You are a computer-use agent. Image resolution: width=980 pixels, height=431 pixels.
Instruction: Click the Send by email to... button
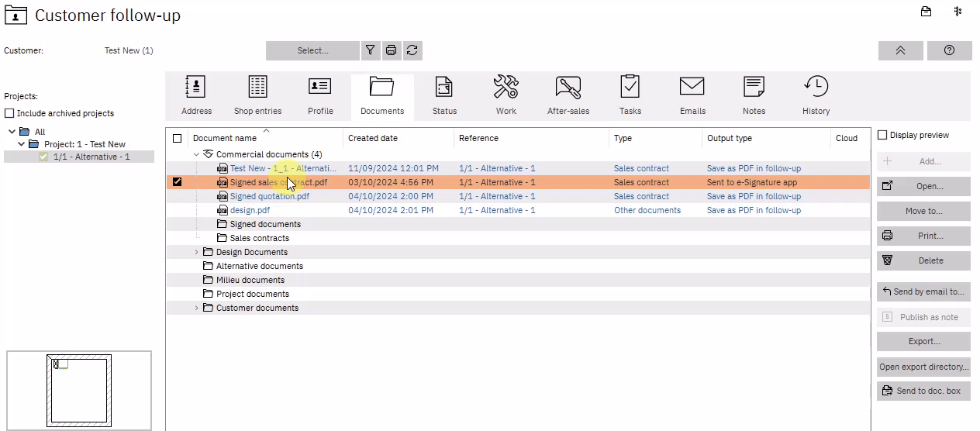[923, 291]
